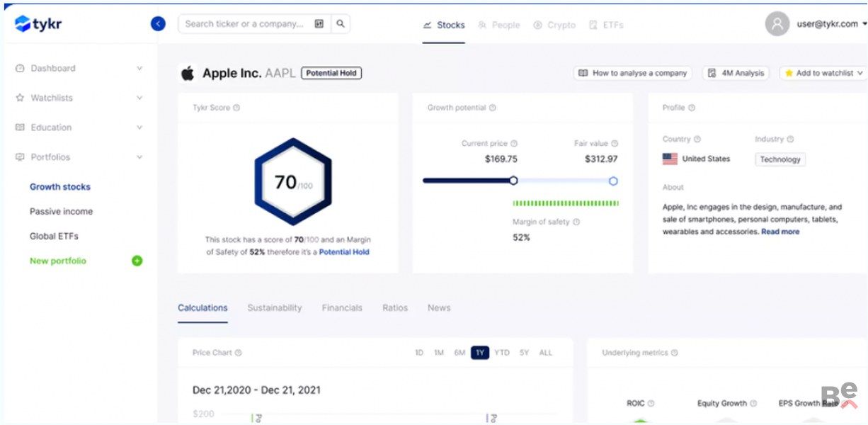Select the 1D chart range

coord(419,353)
